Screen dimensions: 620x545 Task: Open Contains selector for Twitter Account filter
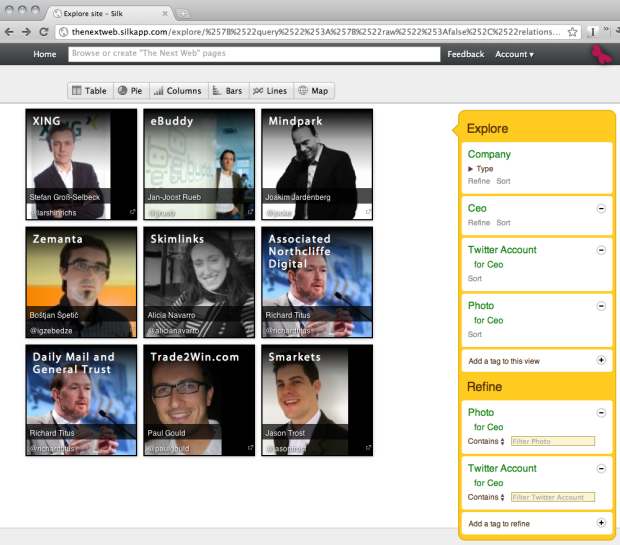coord(486,497)
